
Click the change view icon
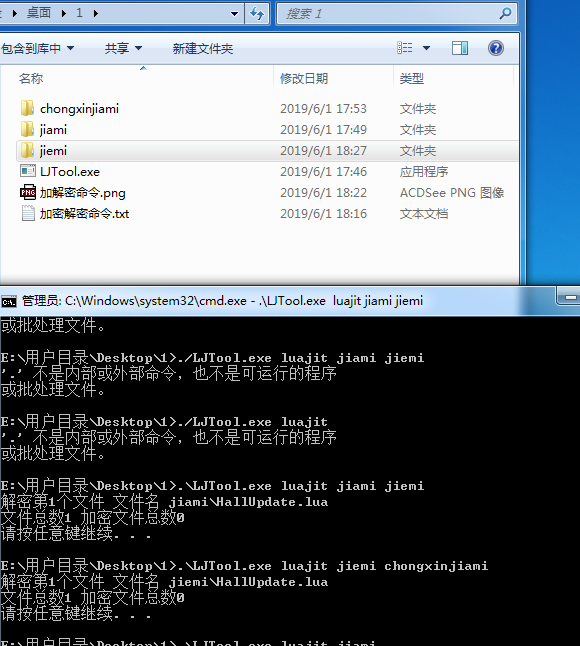point(405,48)
